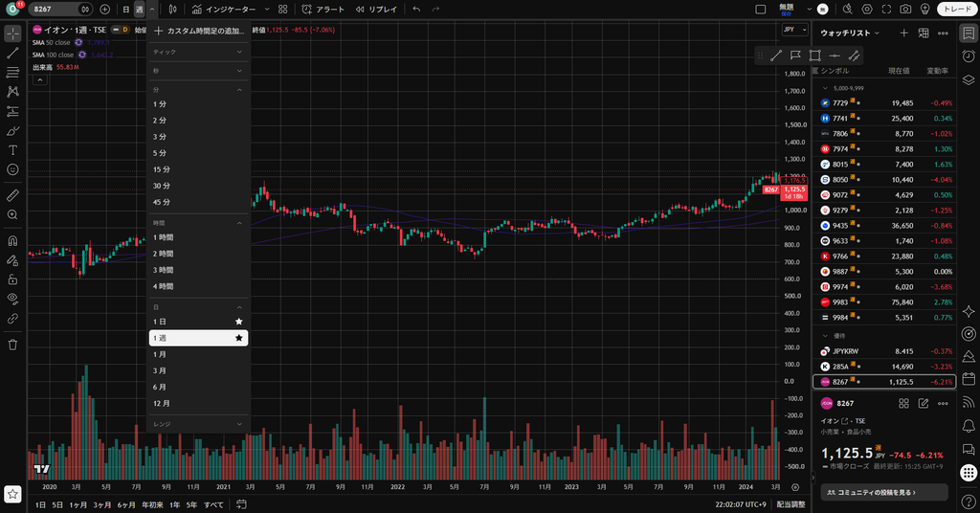The image size is (980, 513).
Task: Collapse the 5,000-9,999 watchlist group
Action: pos(825,88)
